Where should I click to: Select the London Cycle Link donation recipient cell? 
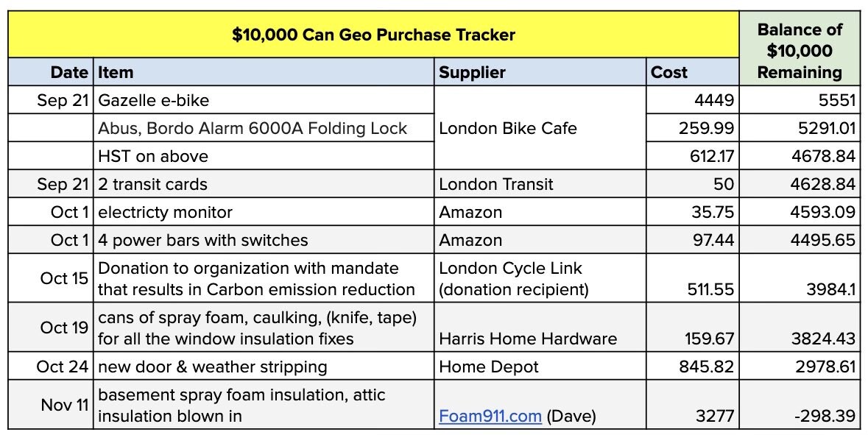[513, 279]
